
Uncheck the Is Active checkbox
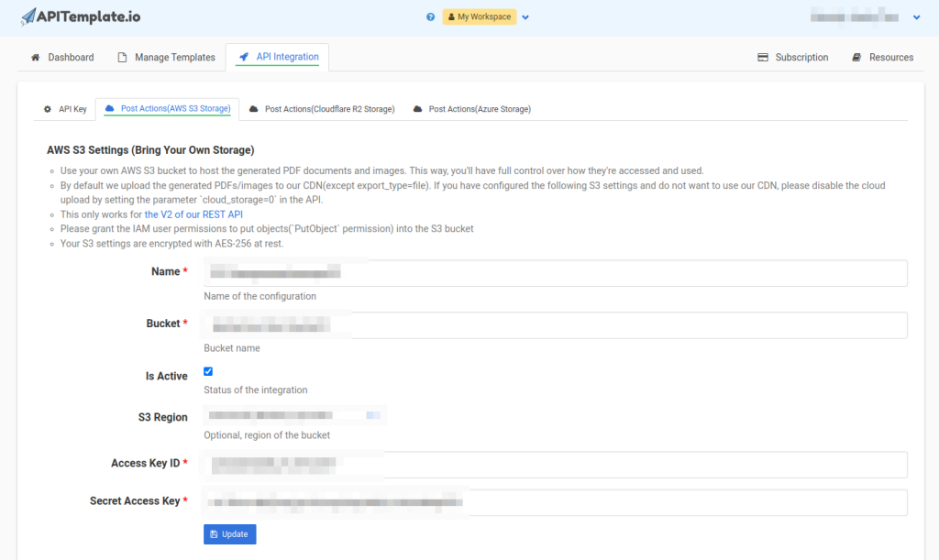click(x=208, y=371)
